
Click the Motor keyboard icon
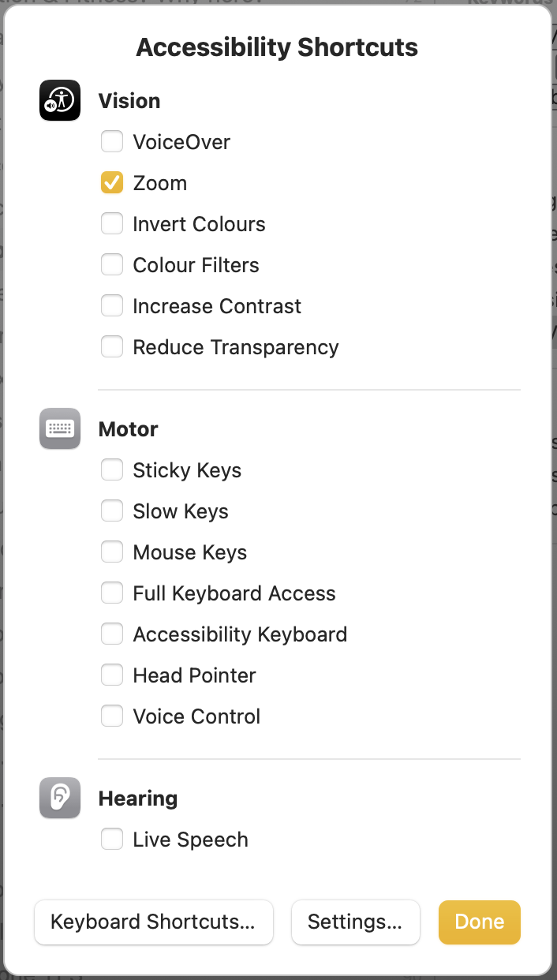[60, 428]
